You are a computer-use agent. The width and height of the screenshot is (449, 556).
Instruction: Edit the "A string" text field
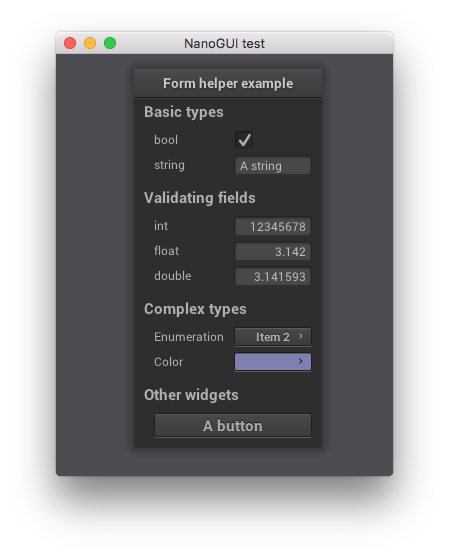[273, 166]
